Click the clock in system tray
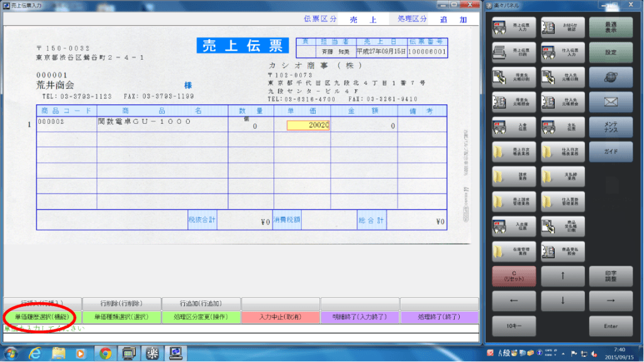 point(619,353)
